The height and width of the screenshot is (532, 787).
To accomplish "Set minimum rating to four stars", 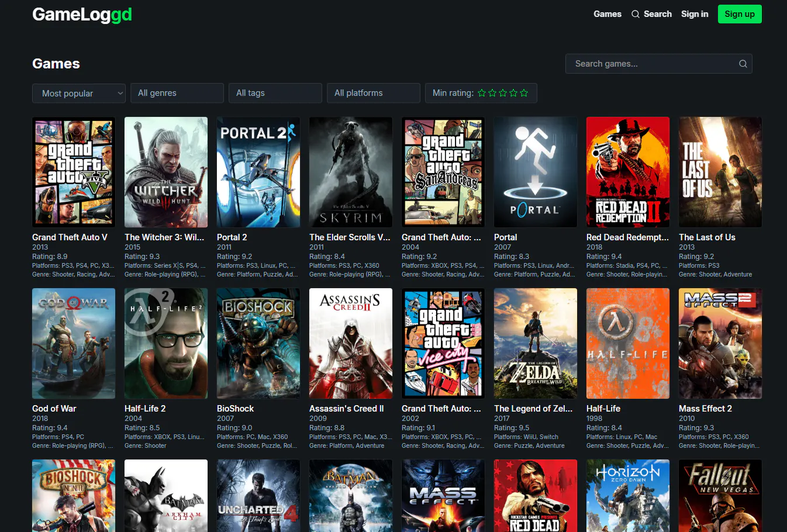I will point(513,93).
